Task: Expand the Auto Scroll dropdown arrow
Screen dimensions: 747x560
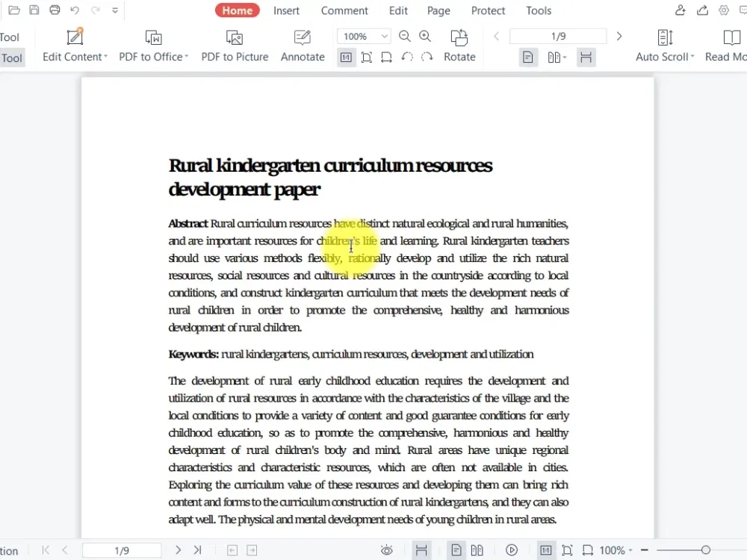Action: click(692, 57)
